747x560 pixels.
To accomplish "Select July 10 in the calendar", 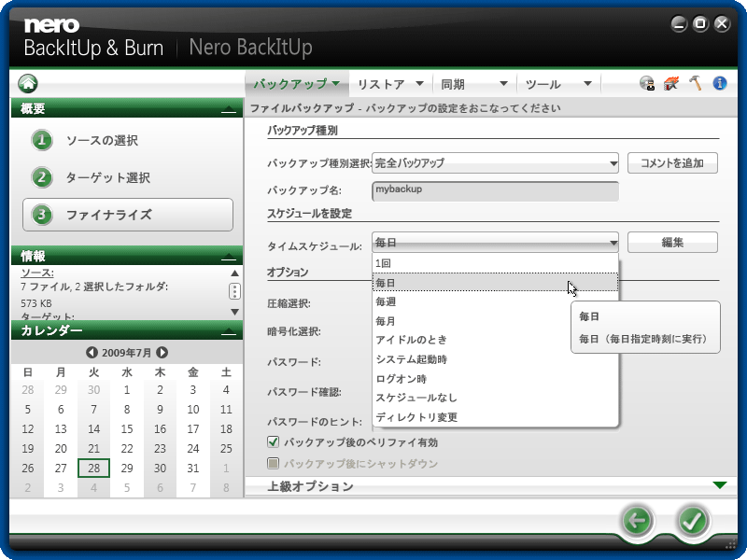I will [193, 410].
